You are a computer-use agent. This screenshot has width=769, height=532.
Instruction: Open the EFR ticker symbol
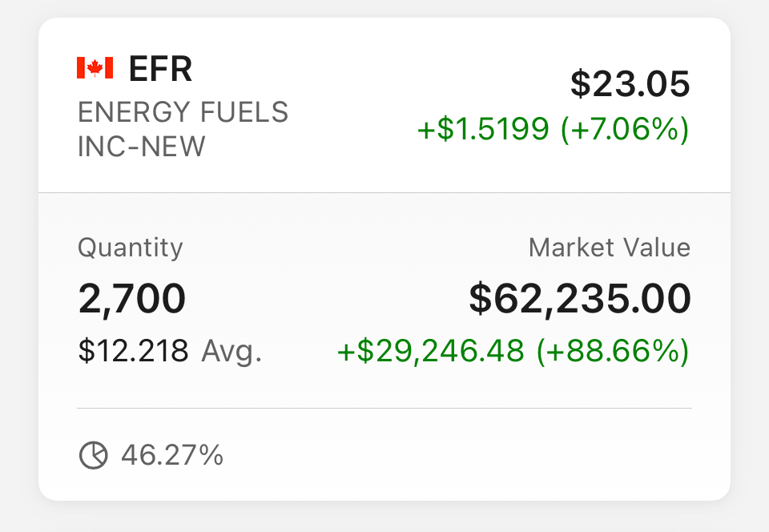(x=160, y=69)
